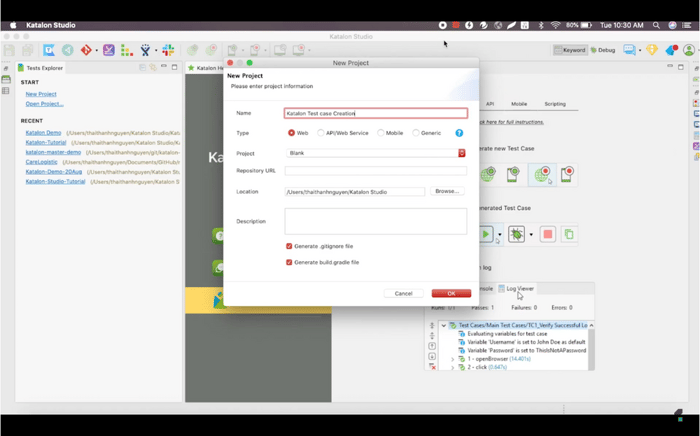The width and height of the screenshot is (700, 436).
Task: Click the Record Mobile toolbar icon
Action: [255, 50]
